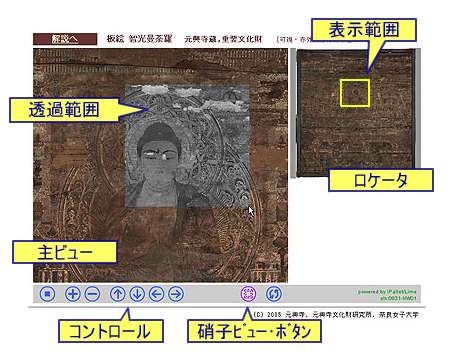Image resolution: width=450 pixels, height=360 pixels.
Task: Pan left using the left-arrow icon
Action: [x=156, y=294]
